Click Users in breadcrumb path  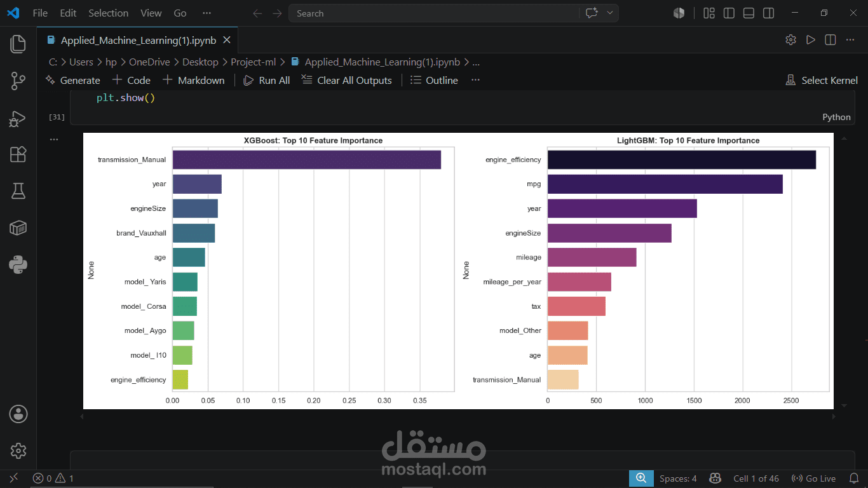click(81, 62)
